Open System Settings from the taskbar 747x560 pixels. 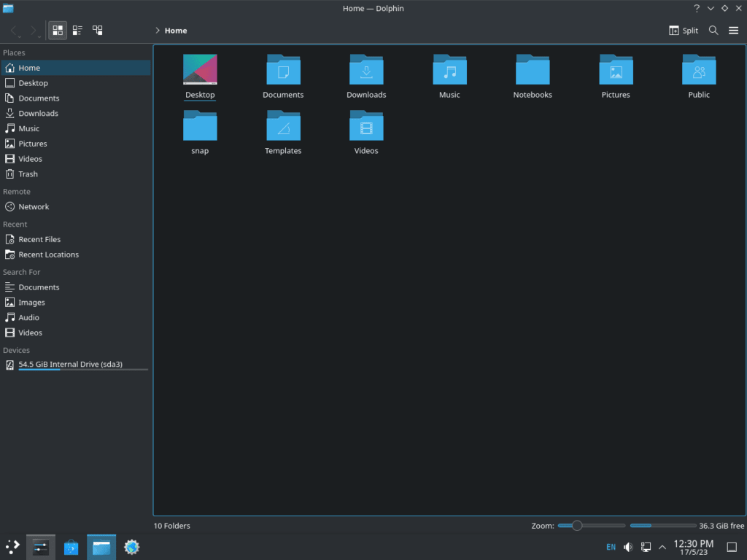pyautogui.click(x=131, y=546)
